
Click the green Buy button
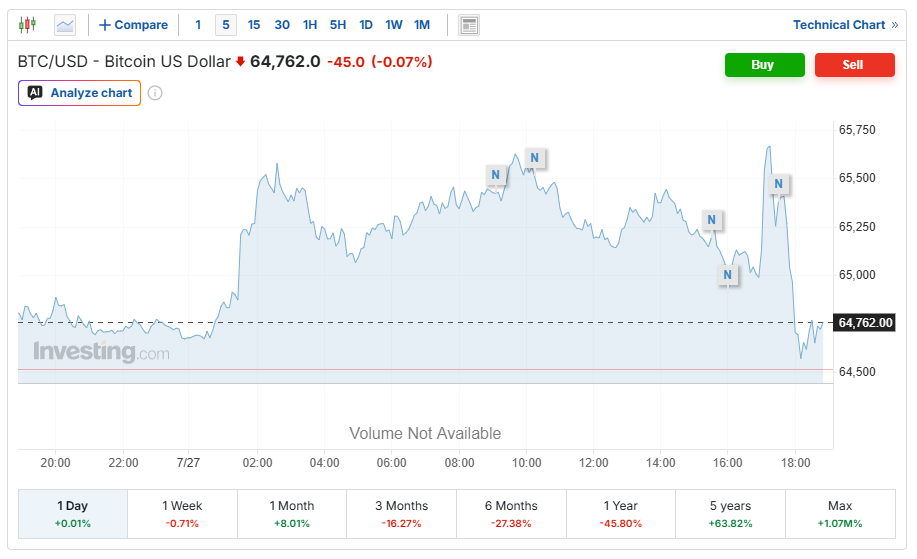tap(765, 65)
